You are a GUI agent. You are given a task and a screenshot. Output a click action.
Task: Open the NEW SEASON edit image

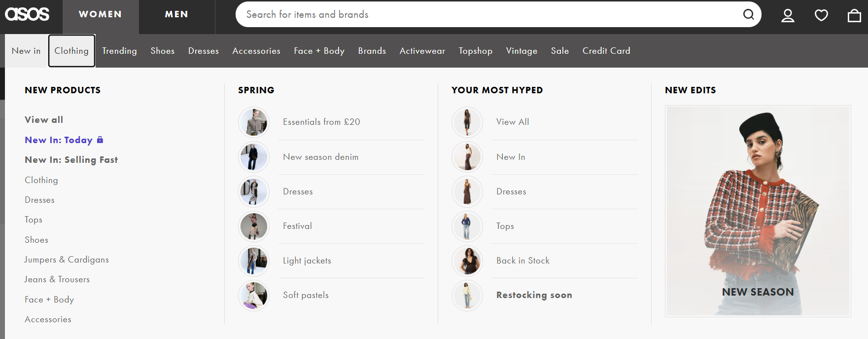click(758, 211)
